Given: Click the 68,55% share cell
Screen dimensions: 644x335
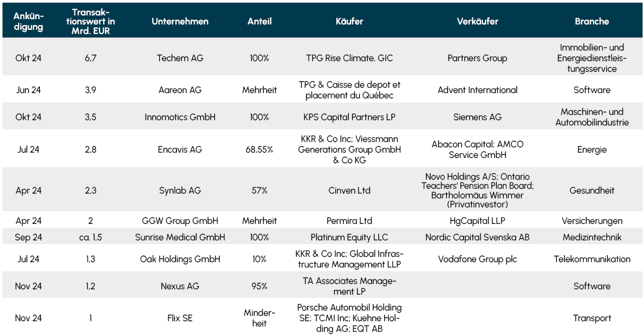Looking at the screenshot, I should 259,150.
